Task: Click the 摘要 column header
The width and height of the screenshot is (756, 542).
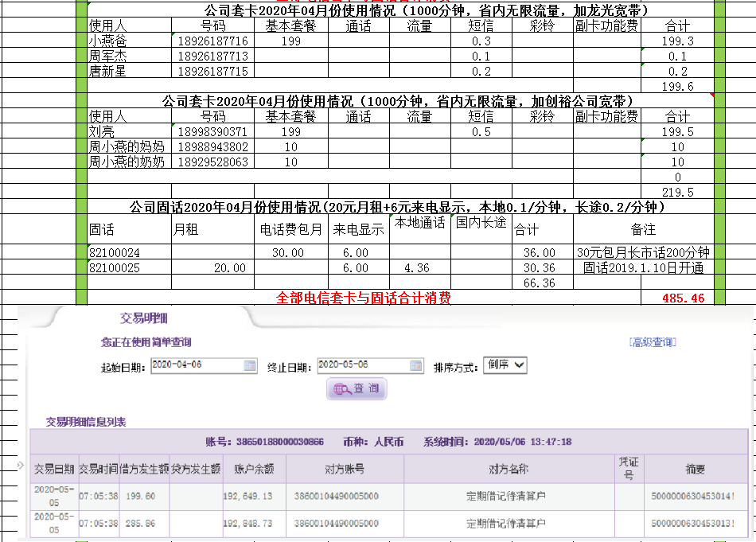Action: click(x=695, y=470)
